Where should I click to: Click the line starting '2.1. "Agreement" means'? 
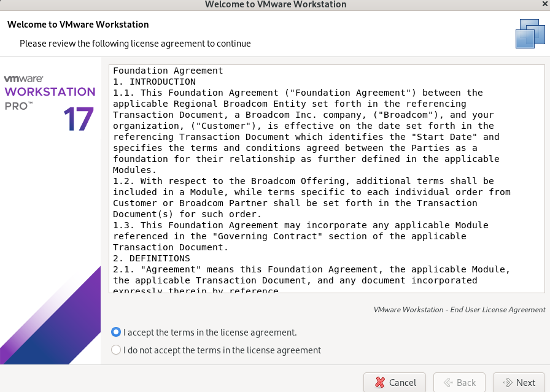tap(311, 269)
